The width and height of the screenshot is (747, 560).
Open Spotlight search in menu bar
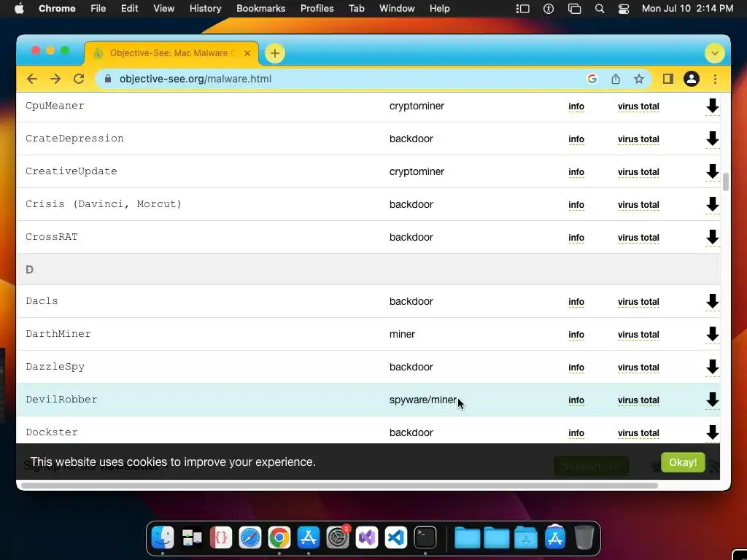[600, 9]
